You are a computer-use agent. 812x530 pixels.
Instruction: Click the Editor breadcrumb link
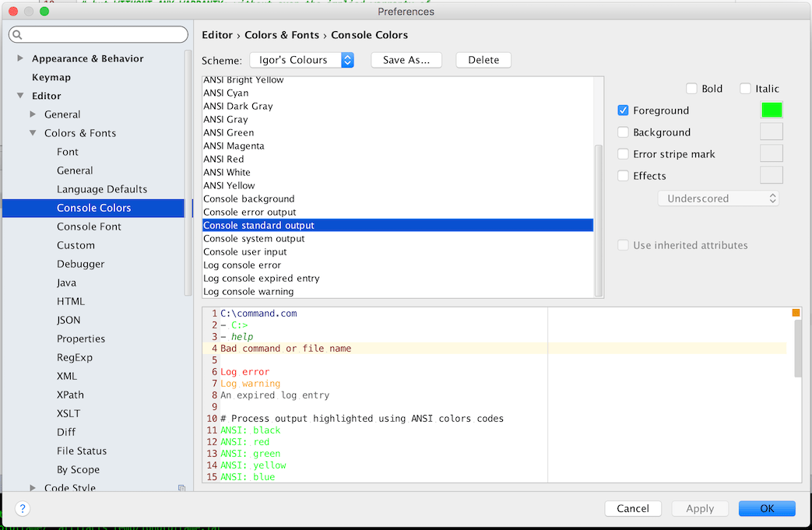coord(217,35)
